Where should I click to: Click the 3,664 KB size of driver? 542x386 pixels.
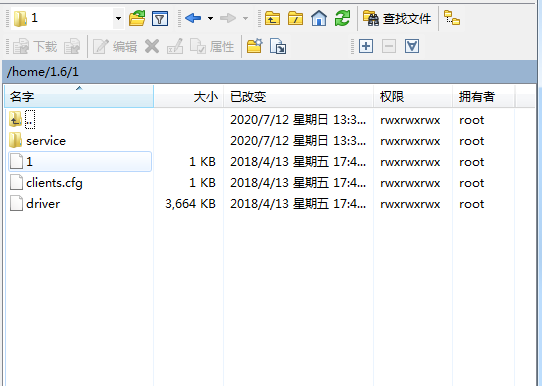click(190, 204)
